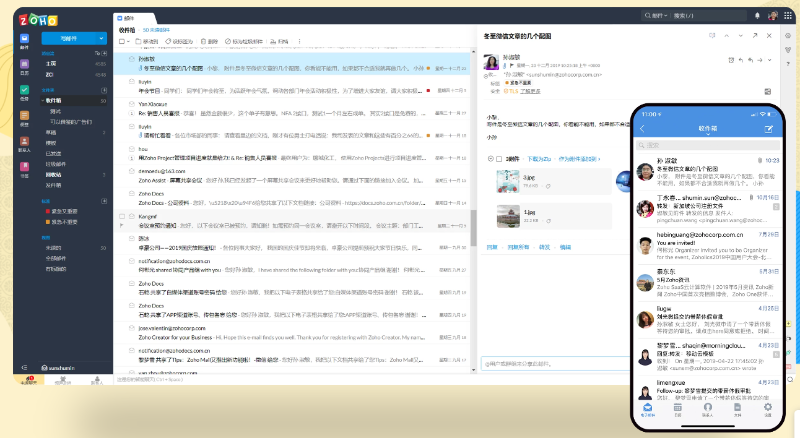
Task: Open the apps grid icon at top right
Action: [788, 17]
